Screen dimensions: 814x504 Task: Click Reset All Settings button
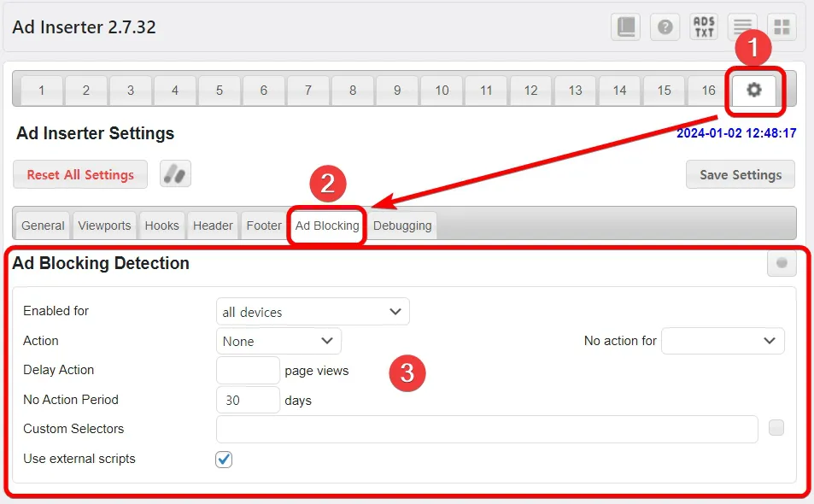(80, 174)
